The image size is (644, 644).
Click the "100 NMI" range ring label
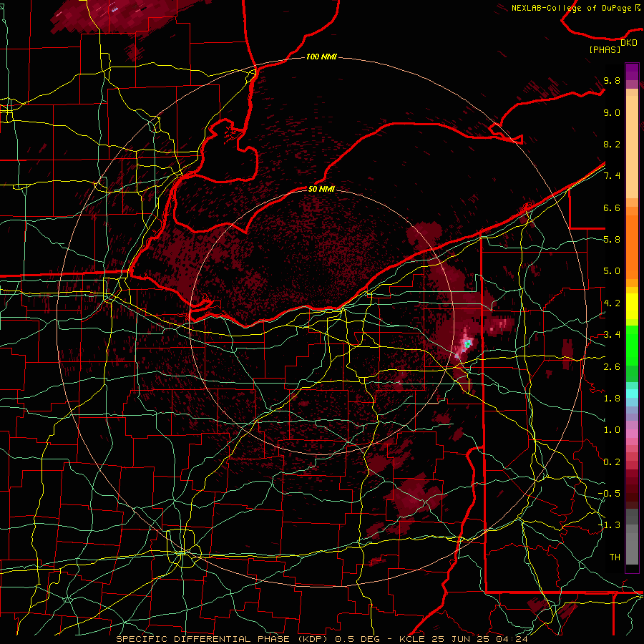[x=321, y=57]
